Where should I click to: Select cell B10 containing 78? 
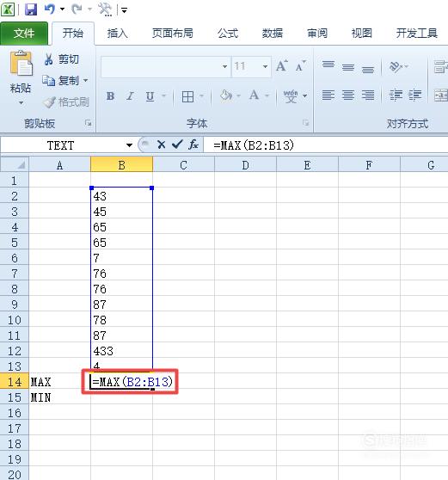click(x=121, y=320)
